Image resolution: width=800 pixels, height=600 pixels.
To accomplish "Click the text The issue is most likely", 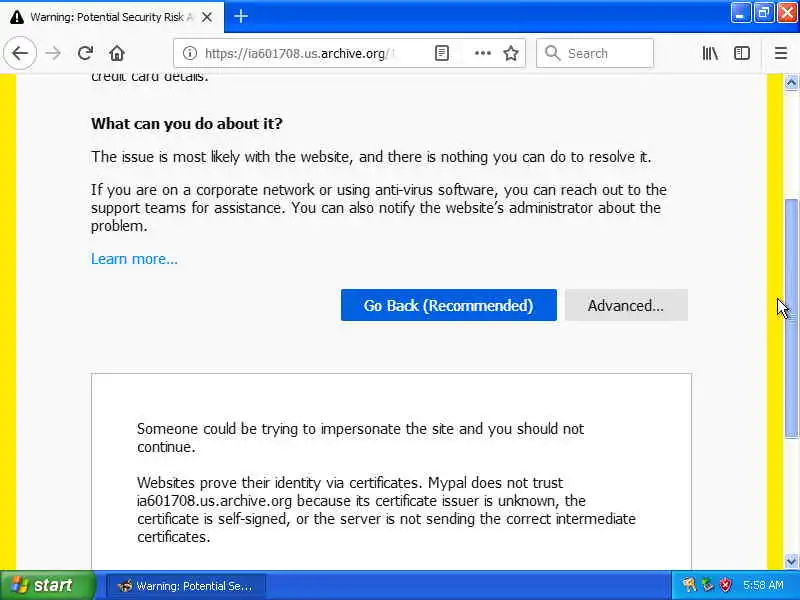I will (371, 157).
